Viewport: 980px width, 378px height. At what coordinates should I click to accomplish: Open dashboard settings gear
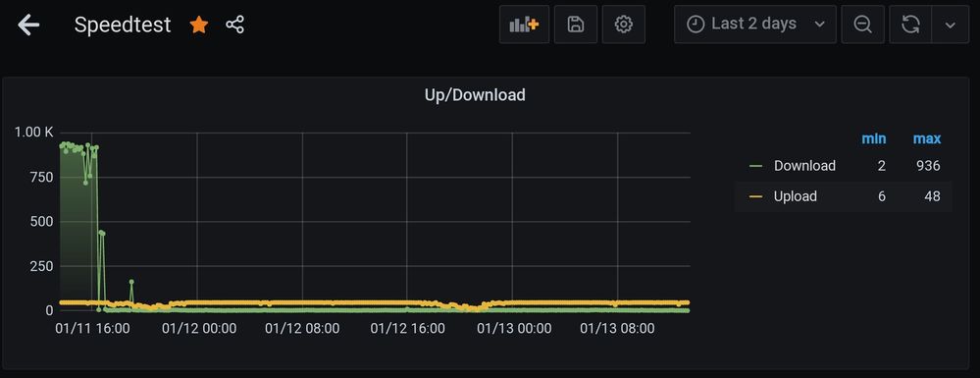tap(623, 25)
